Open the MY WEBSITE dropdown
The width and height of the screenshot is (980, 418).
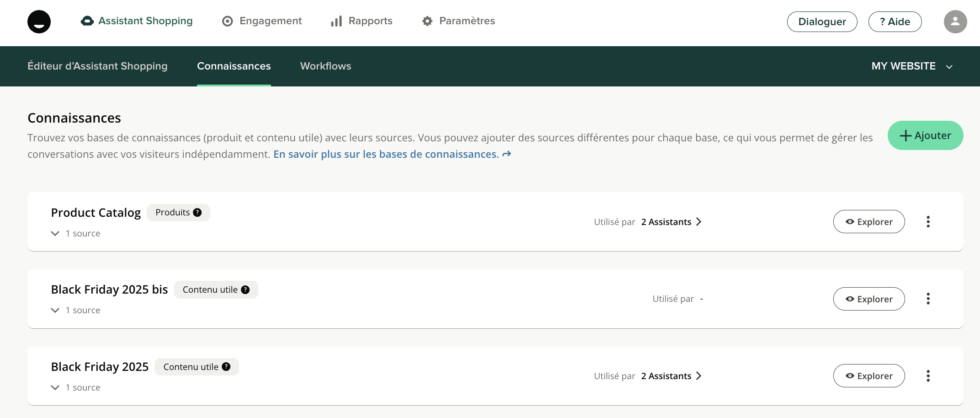coord(911,66)
